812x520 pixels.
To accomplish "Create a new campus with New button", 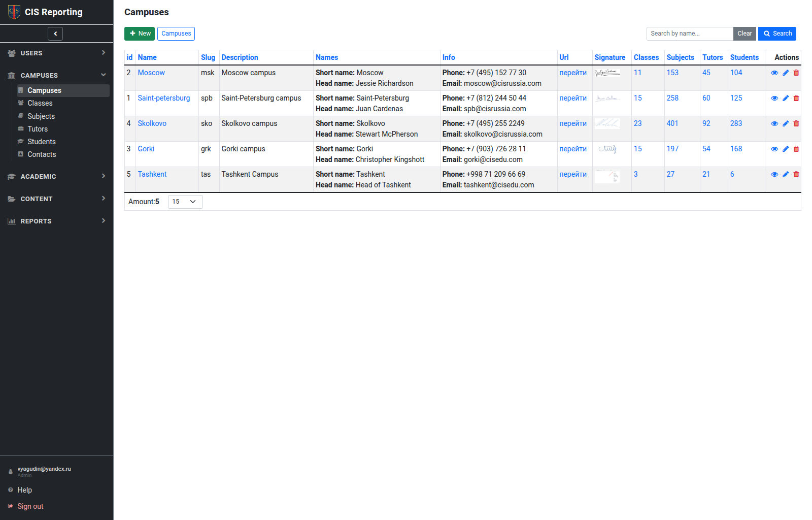I will [140, 34].
